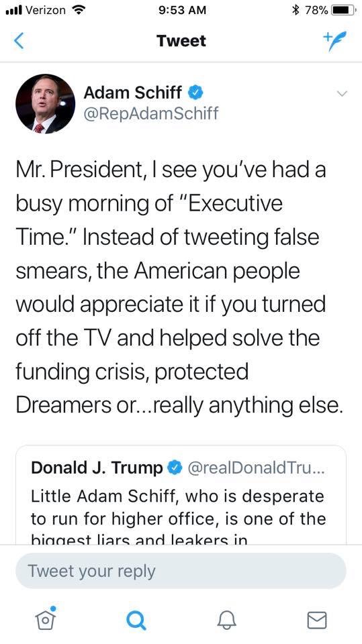Image resolution: width=362 pixels, height=644 pixels.
Task: Open Messages envelope icon
Action: click(x=317, y=620)
